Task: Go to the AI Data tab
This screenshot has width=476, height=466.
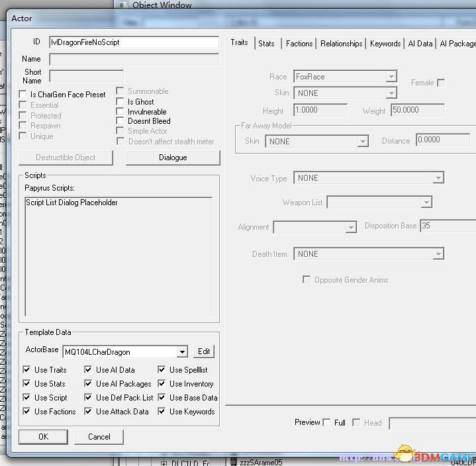Action: (420, 44)
